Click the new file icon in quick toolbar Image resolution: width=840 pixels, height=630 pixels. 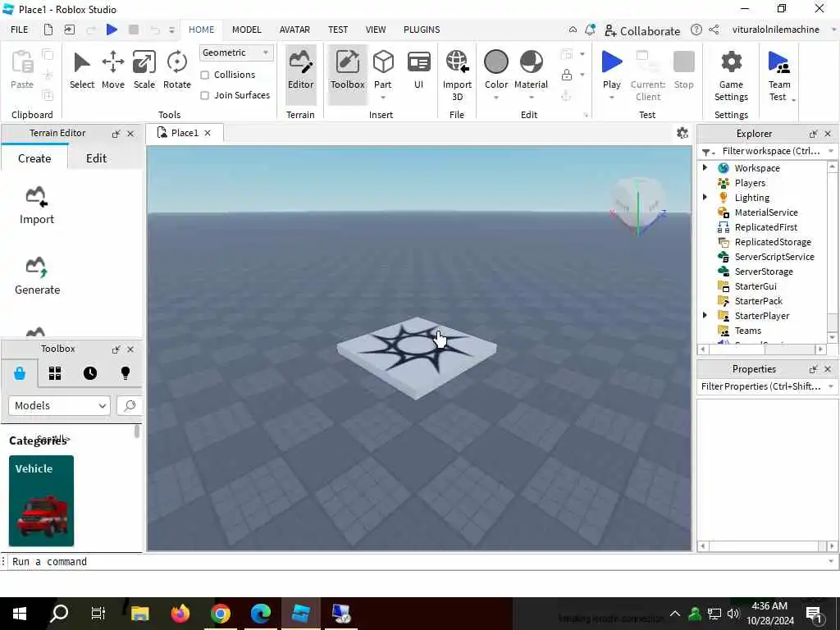coord(48,30)
